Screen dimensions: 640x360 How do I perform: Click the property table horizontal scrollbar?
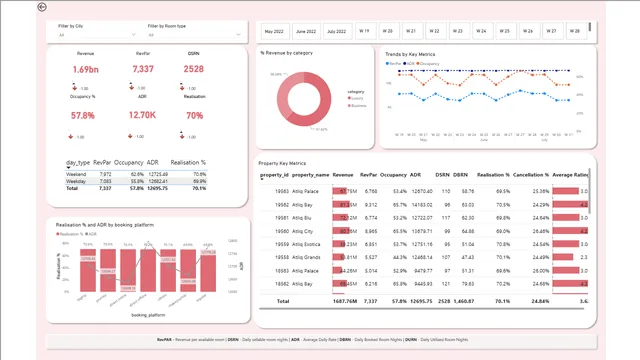[x=421, y=309]
